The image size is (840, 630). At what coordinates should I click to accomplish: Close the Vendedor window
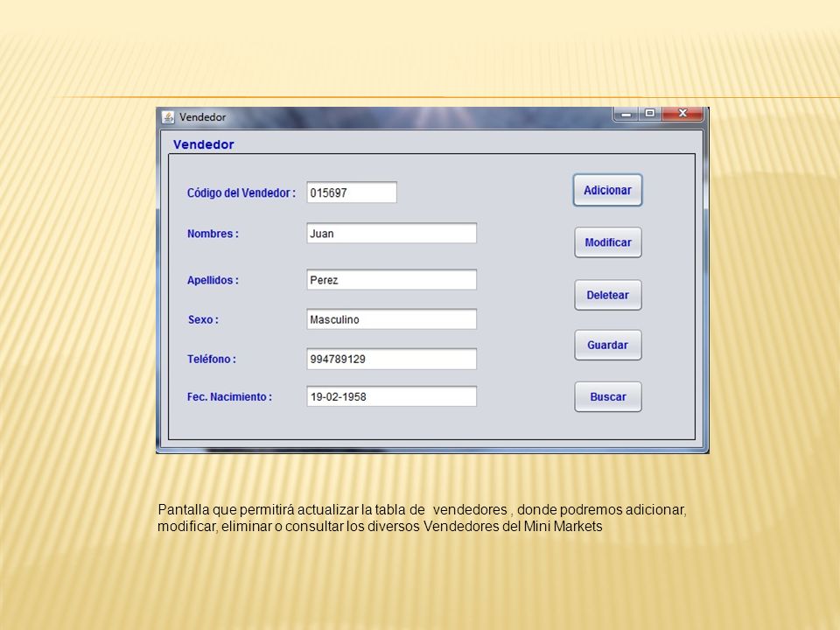pos(682,114)
